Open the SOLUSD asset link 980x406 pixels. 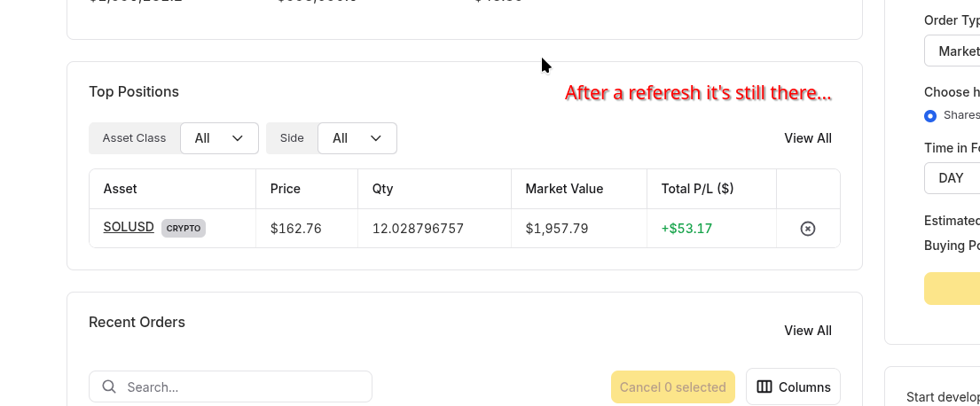click(129, 227)
